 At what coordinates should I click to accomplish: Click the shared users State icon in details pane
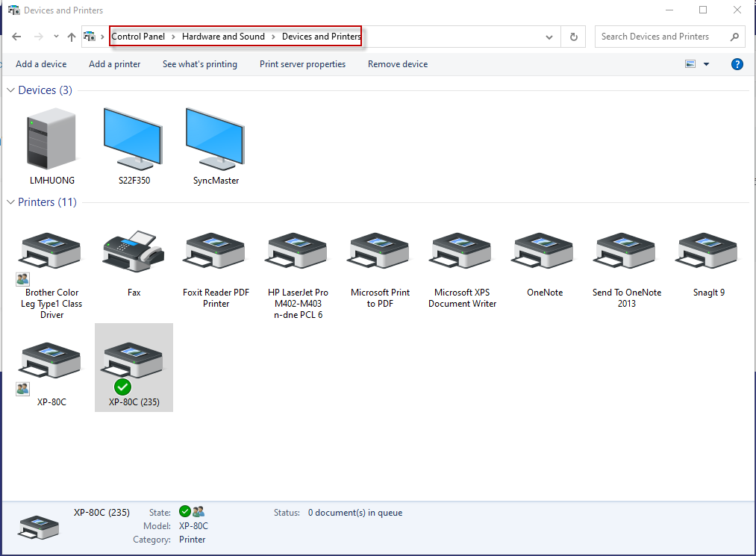coord(199,511)
